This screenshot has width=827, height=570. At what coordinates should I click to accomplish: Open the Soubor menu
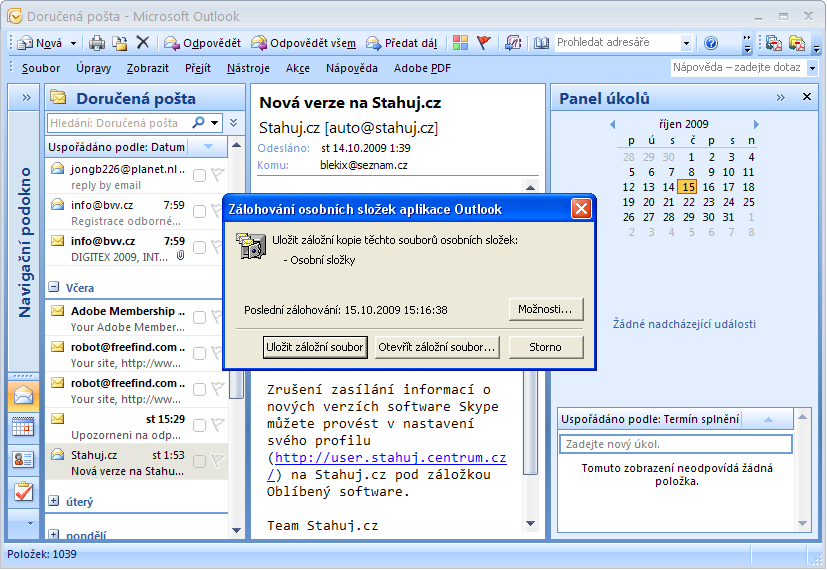click(x=41, y=68)
